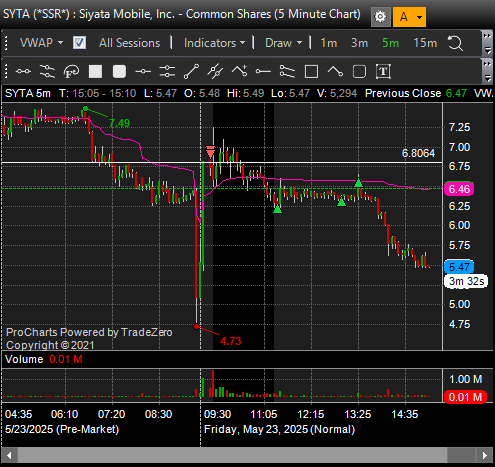Click the reset zoom magnifier icon

pyautogui.click(x=455, y=43)
